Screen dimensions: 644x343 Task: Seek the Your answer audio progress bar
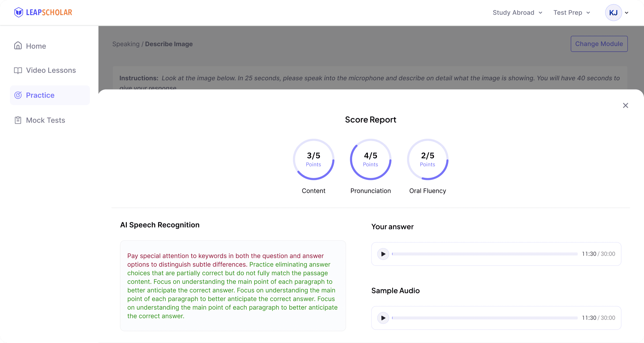coord(485,254)
